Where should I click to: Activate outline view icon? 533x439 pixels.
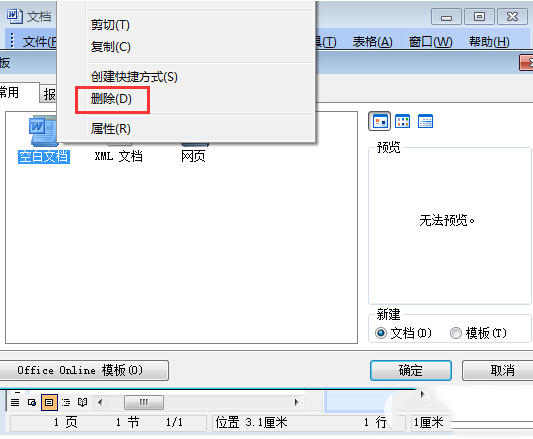pyautogui.click(x=66, y=403)
